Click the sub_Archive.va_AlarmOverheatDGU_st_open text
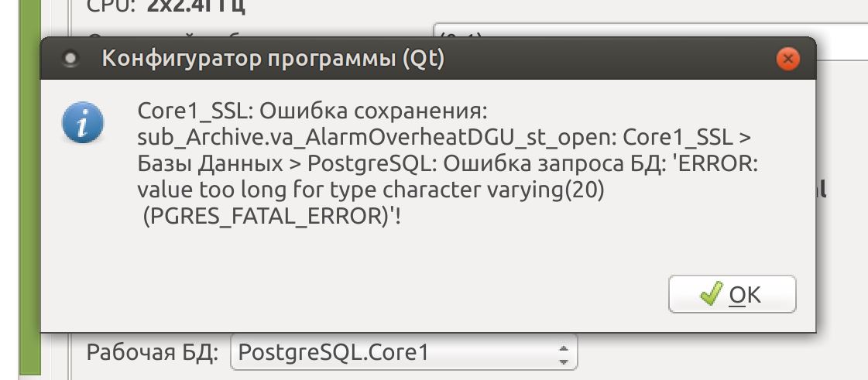 tap(376, 137)
